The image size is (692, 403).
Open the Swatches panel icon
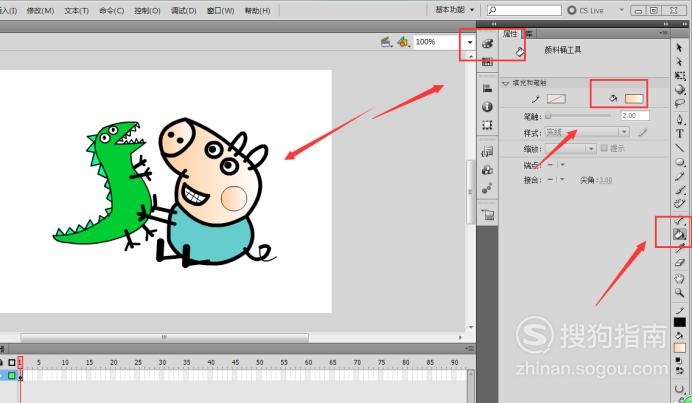[x=487, y=62]
